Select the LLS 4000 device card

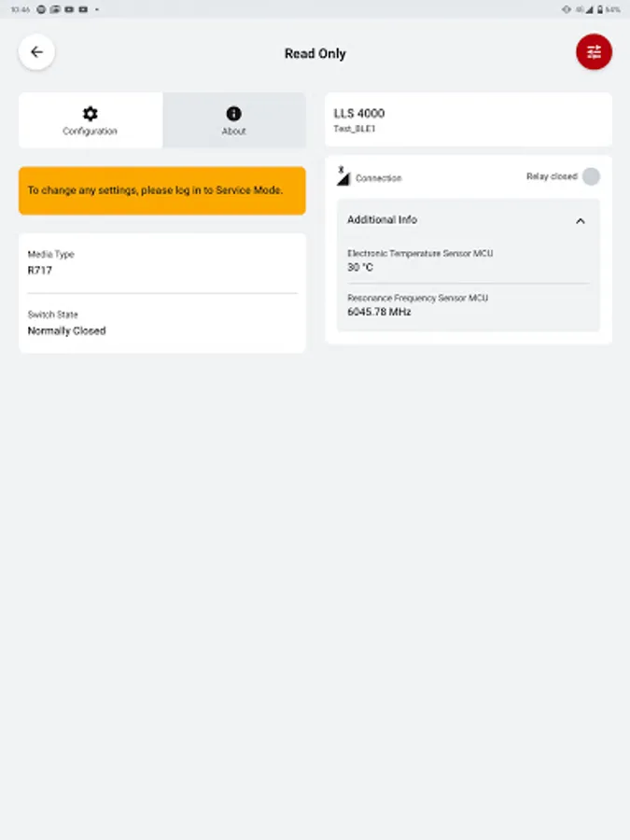click(x=469, y=119)
